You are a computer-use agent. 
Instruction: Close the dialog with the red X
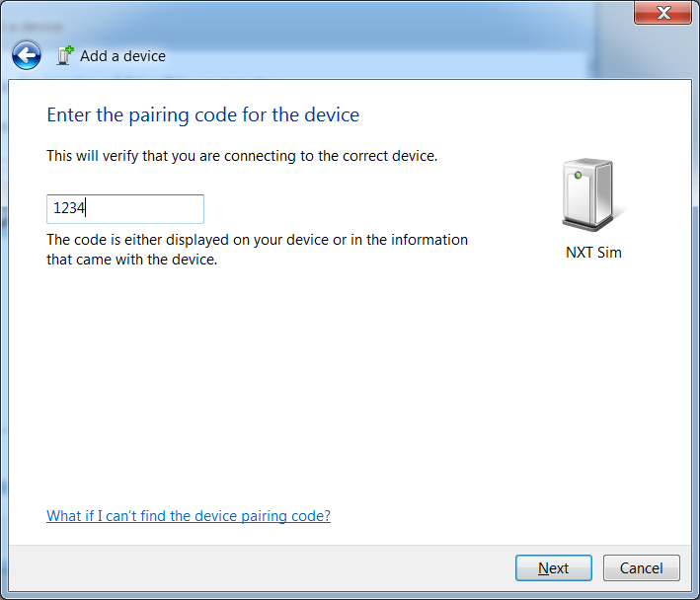click(662, 13)
